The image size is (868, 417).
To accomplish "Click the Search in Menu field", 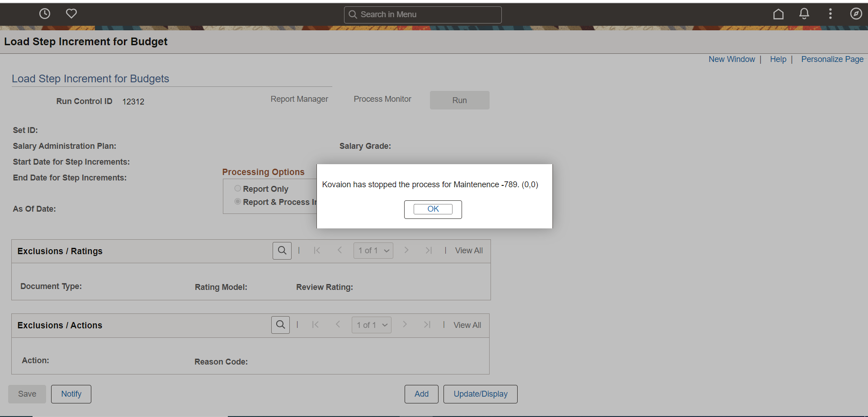I will pyautogui.click(x=422, y=14).
